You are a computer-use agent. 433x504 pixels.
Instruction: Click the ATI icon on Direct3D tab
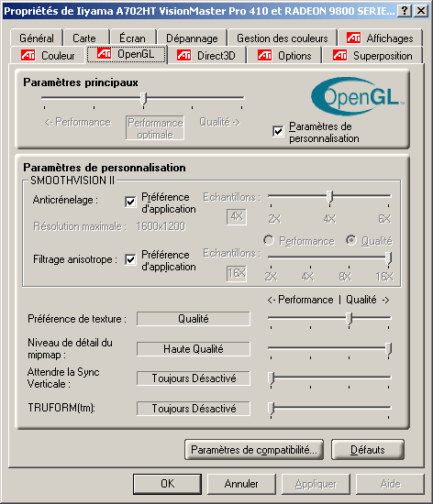(x=184, y=55)
